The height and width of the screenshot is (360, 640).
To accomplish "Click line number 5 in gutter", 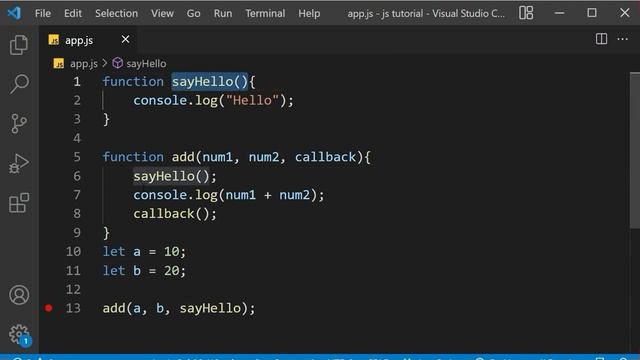I will click(77, 157).
